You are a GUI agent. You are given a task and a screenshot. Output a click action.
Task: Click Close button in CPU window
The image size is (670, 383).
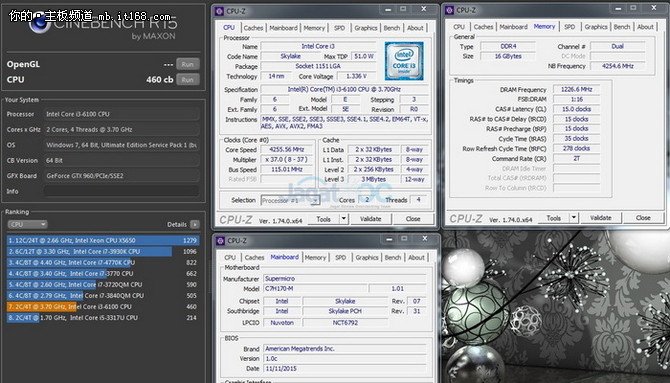coord(413,219)
